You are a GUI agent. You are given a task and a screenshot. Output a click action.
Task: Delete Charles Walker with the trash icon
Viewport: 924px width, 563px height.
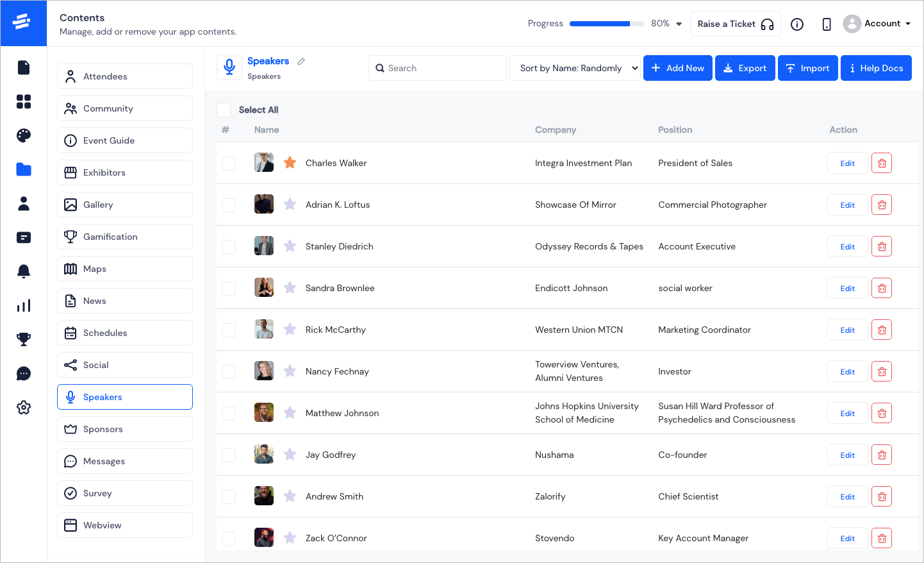coord(882,163)
